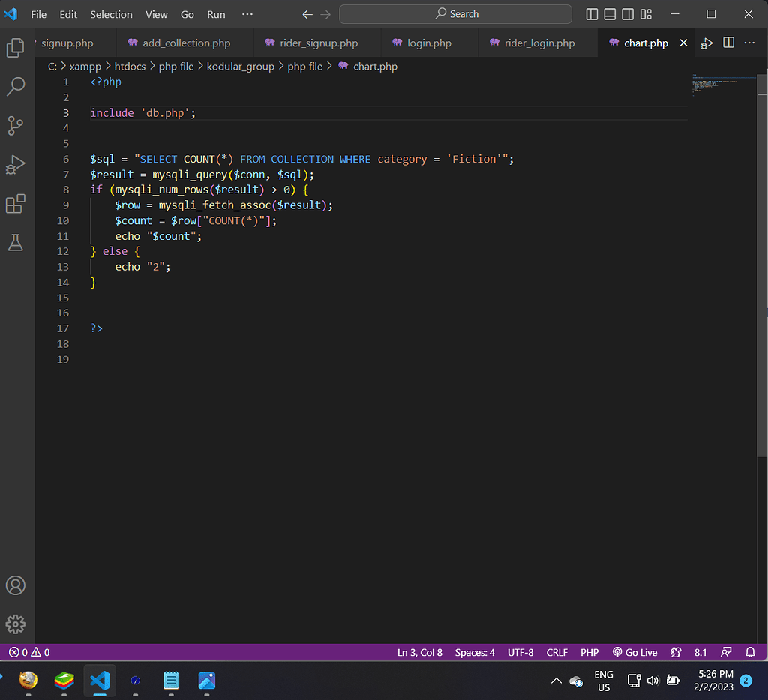Click the Run PHP file debug icon
This screenshot has height=700, width=768.
pyautogui.click(x=706, y=43)
